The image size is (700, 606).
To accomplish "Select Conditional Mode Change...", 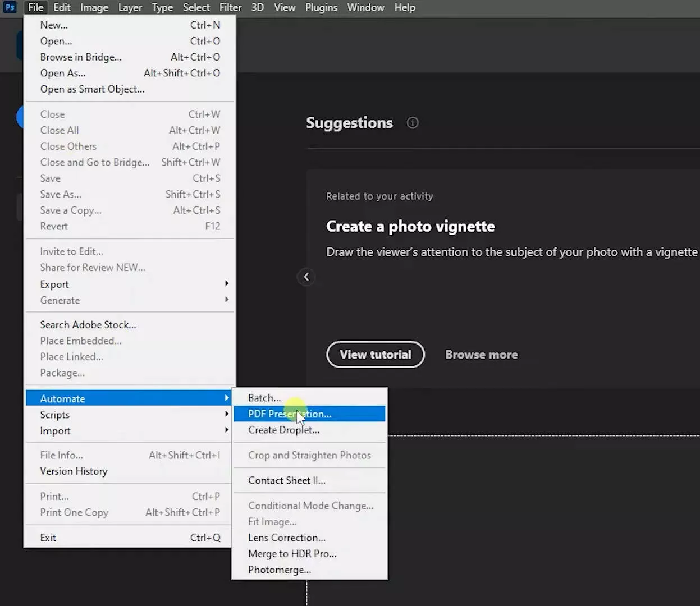I will (309, 506).
